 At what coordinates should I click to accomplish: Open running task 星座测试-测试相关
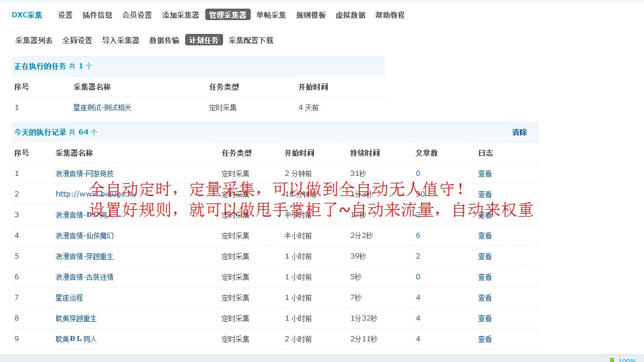(102, 107)
